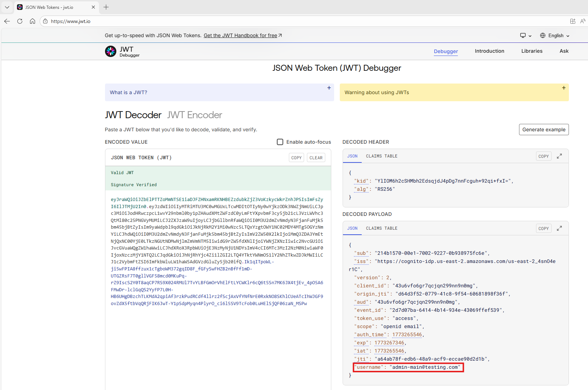Click the "origin_jti" claim value
This screenshot has height=390, width=588.
tap(452, 294)
